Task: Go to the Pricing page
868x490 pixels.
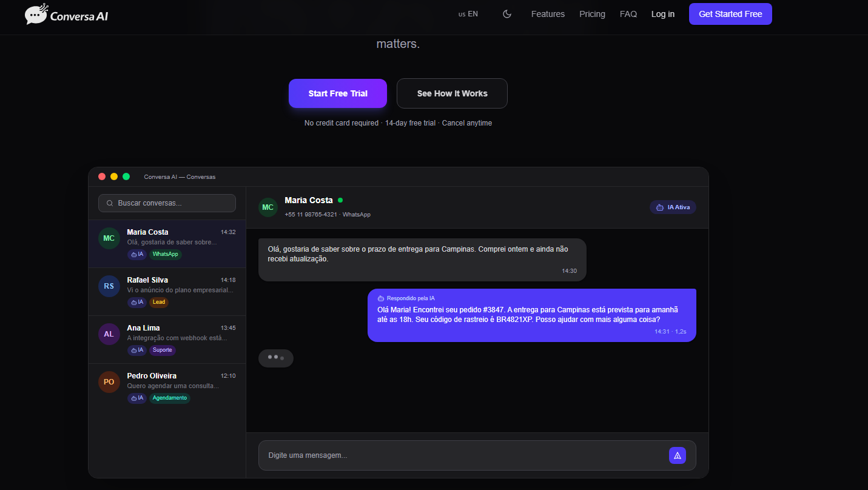Action: (x=592, y=14)
